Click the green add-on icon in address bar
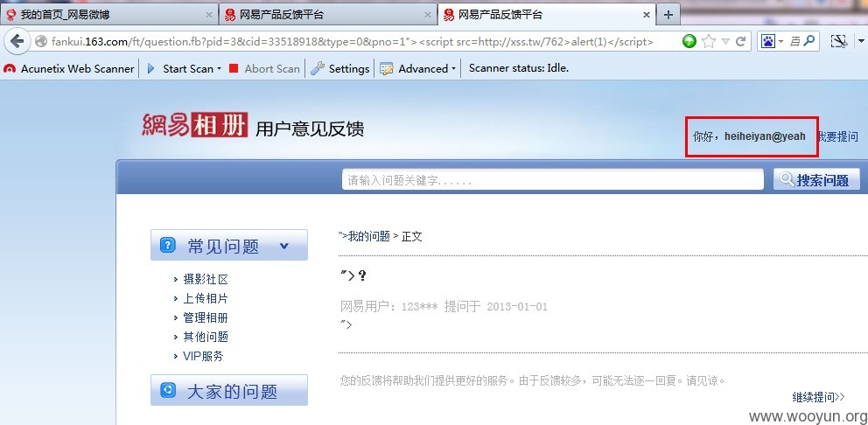Viewport: 868px width, 425px height. pos(689,41)
